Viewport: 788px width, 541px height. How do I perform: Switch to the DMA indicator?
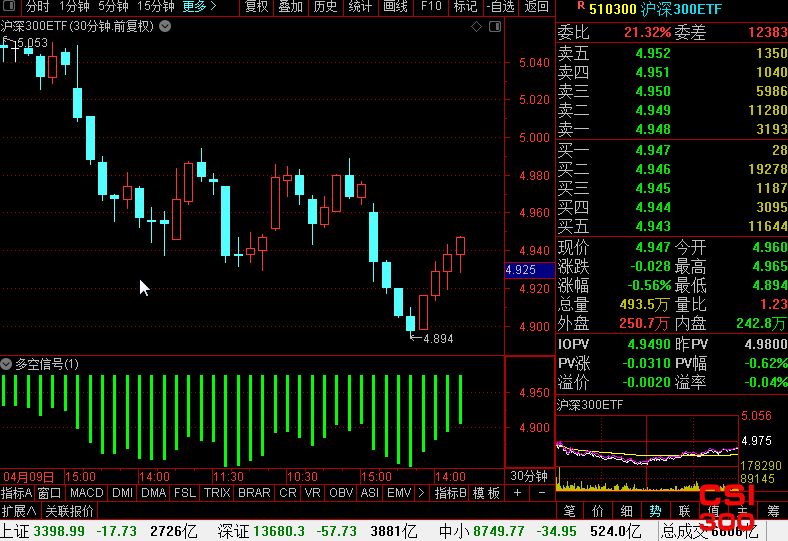(x=154, y=493)
